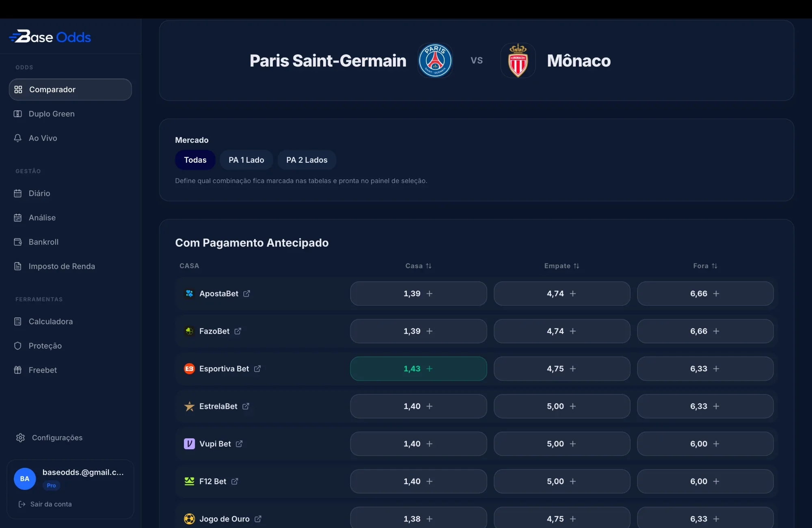Click the Jogo de Ouro ball logo
Screen dimensions: 812x528
189,519
